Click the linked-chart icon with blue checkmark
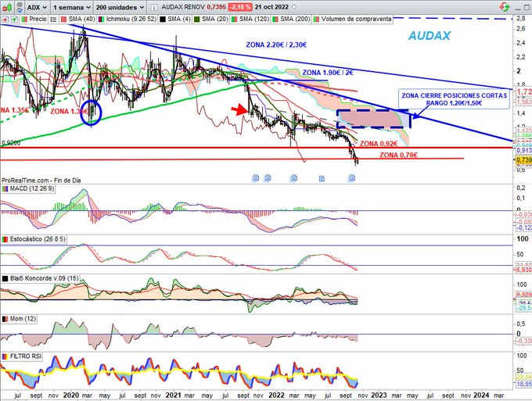532x401 pixels. click(20, 7)
